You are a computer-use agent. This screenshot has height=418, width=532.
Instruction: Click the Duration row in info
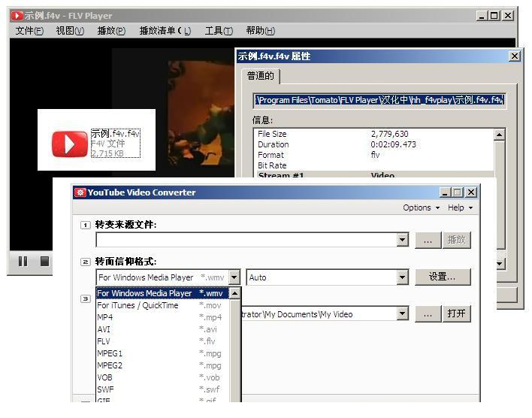tap(374, 144)
